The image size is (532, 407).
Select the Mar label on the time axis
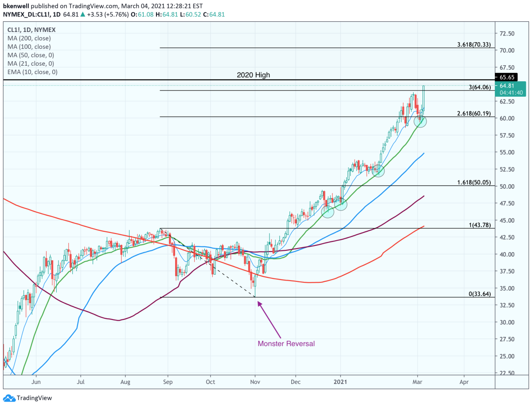417,382
